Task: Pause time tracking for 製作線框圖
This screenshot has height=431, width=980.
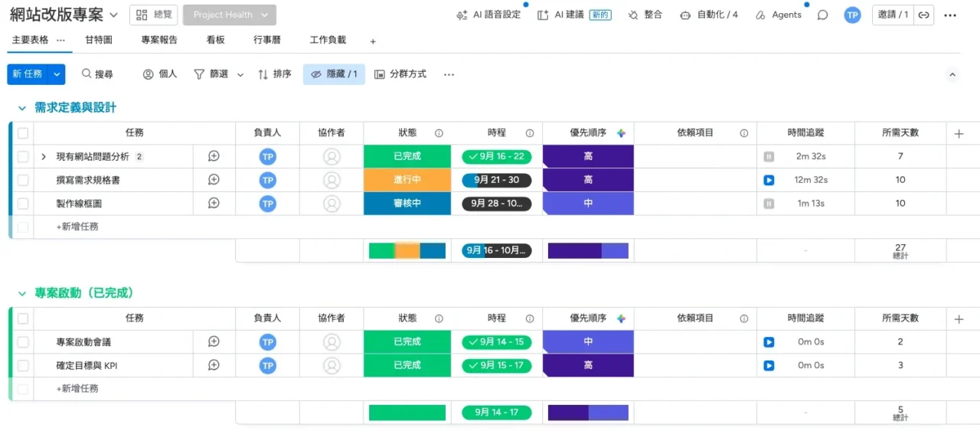Action: click(769, 204)
